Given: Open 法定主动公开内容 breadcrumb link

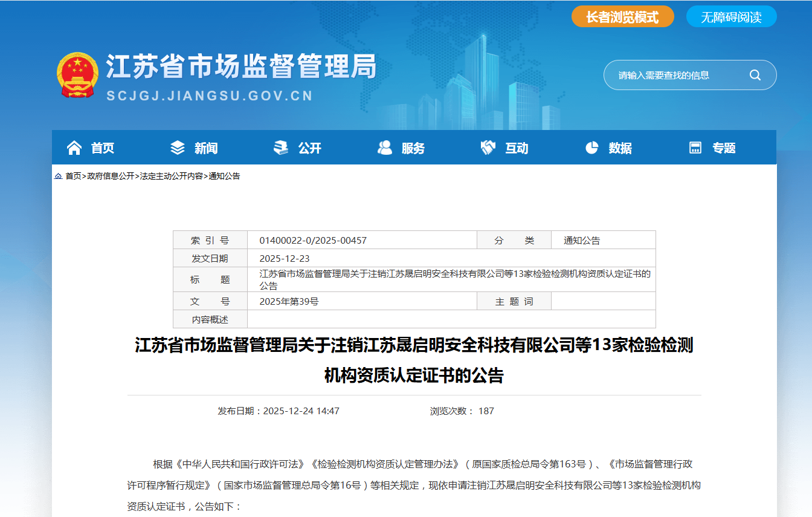Looking at the screenshot, I should (x=172, y=176).
